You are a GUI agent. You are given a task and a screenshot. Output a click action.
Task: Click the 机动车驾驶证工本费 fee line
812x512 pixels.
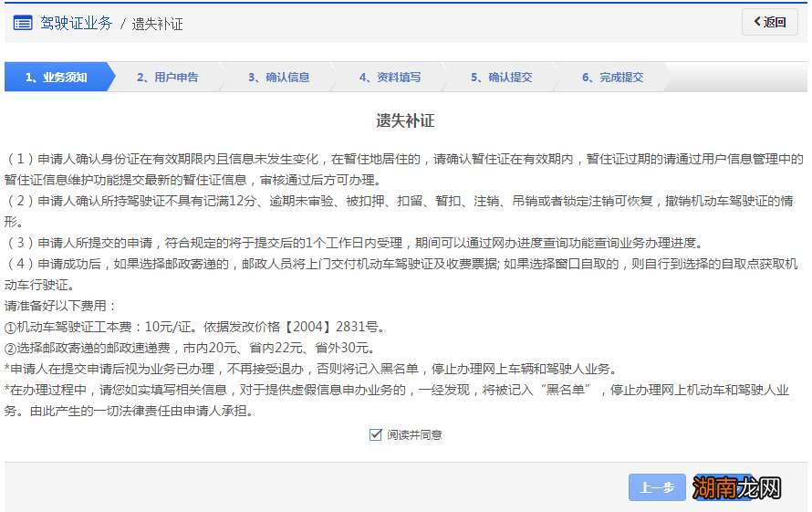coord(194,327)
